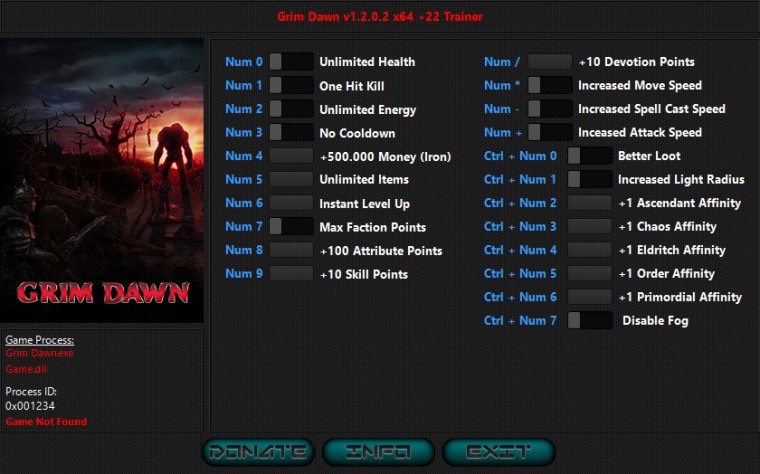
Task: Enable One Hit Kill toggle
Action: (x=291, y=85)
